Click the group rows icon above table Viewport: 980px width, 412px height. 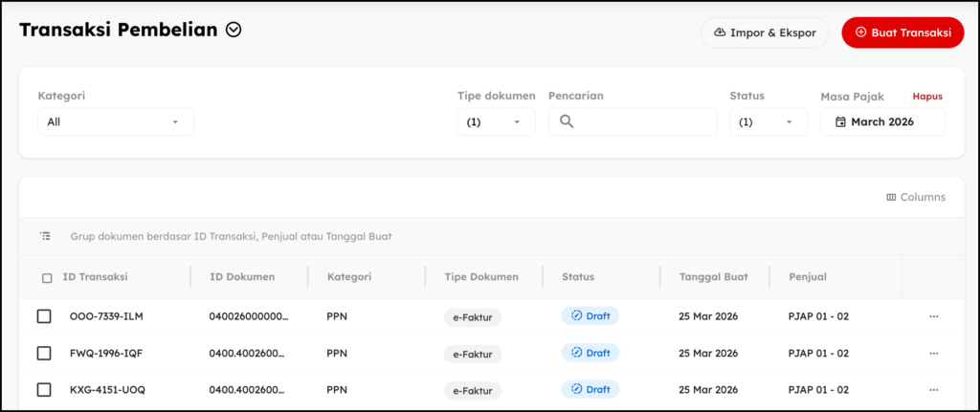coord(45,236)
